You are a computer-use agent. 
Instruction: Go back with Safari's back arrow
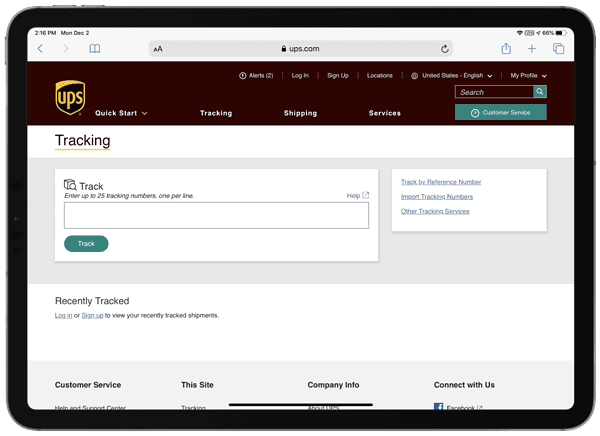tap(41, 49)
